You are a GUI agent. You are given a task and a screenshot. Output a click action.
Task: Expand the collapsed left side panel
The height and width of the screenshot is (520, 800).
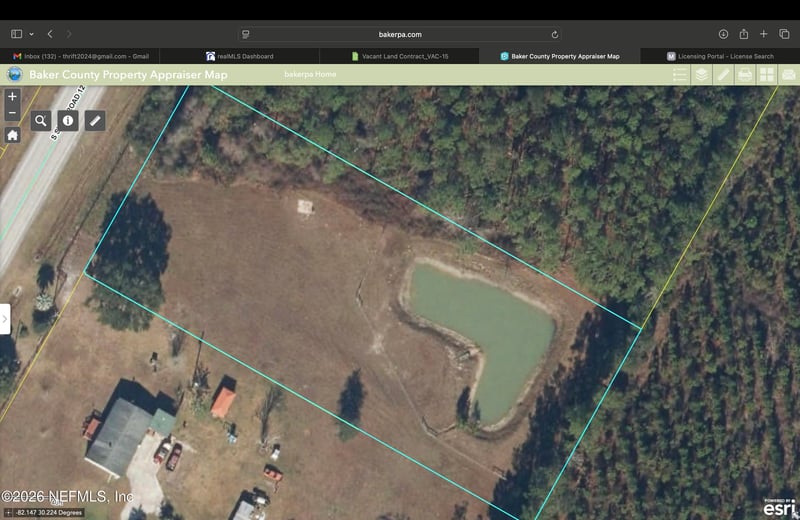[5, 319]
